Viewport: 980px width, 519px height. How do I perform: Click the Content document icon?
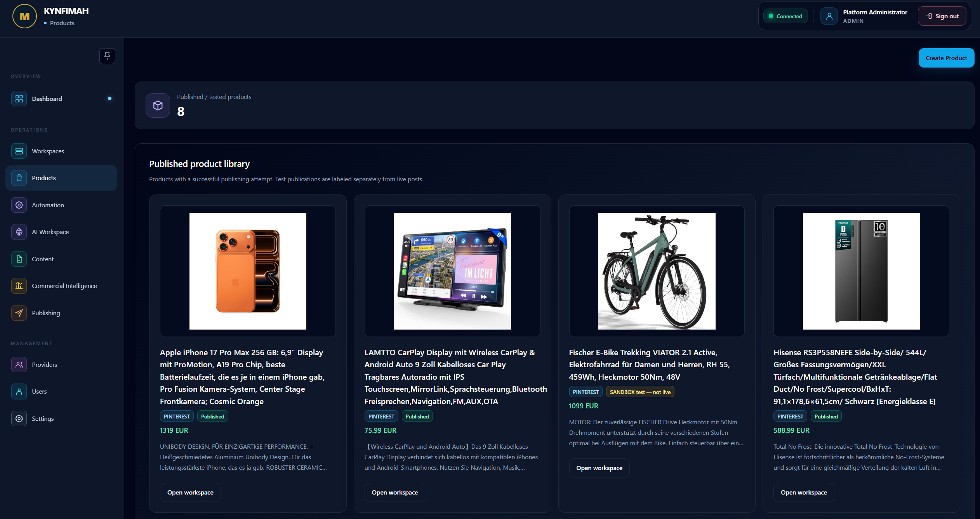pyautogui.click(x=19, y=259)
